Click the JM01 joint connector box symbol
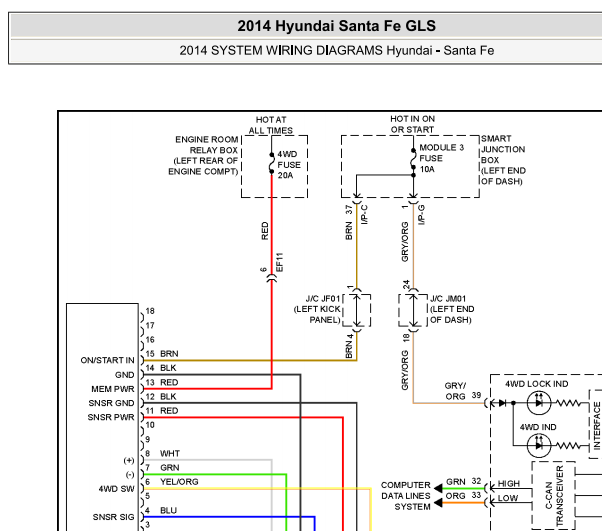The height and width of the screenshot is (531, 602). point(413,310)
